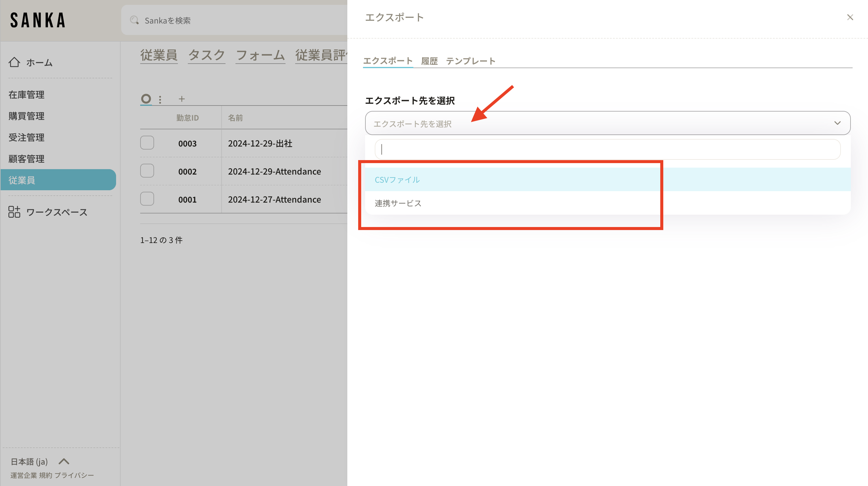
Task: Open 購買管理 in sidebar
Action: [26, 116]
